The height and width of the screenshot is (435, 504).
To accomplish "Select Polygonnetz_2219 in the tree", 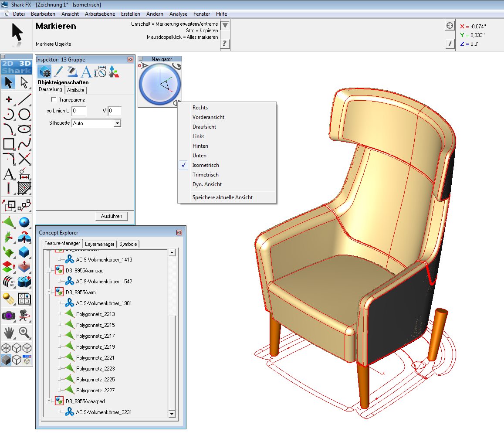I will coord(95,347).
